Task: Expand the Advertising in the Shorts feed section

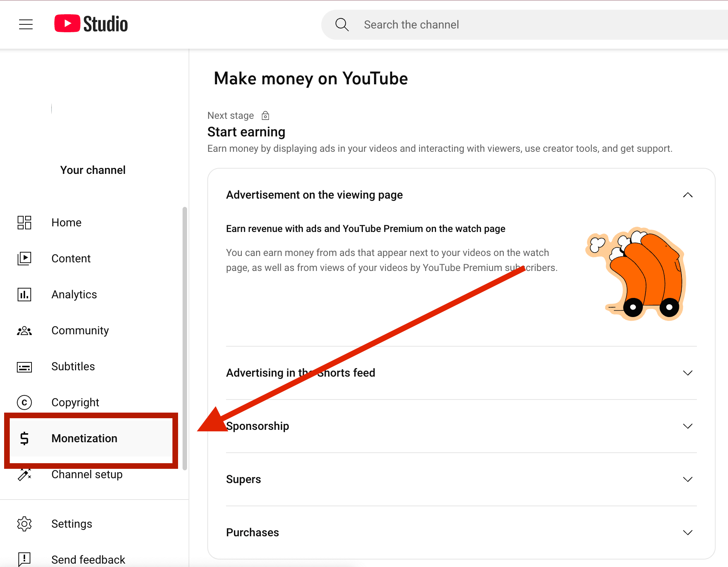Action: coord(688,373)
